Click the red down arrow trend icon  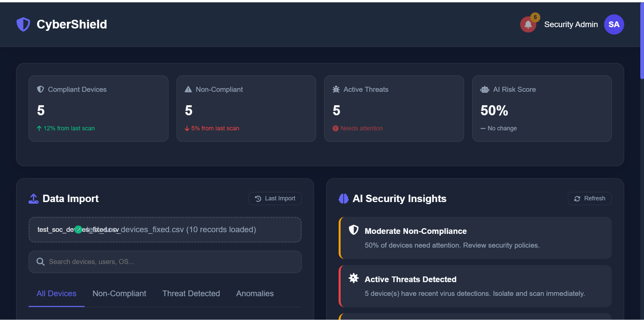click(187, 128)
